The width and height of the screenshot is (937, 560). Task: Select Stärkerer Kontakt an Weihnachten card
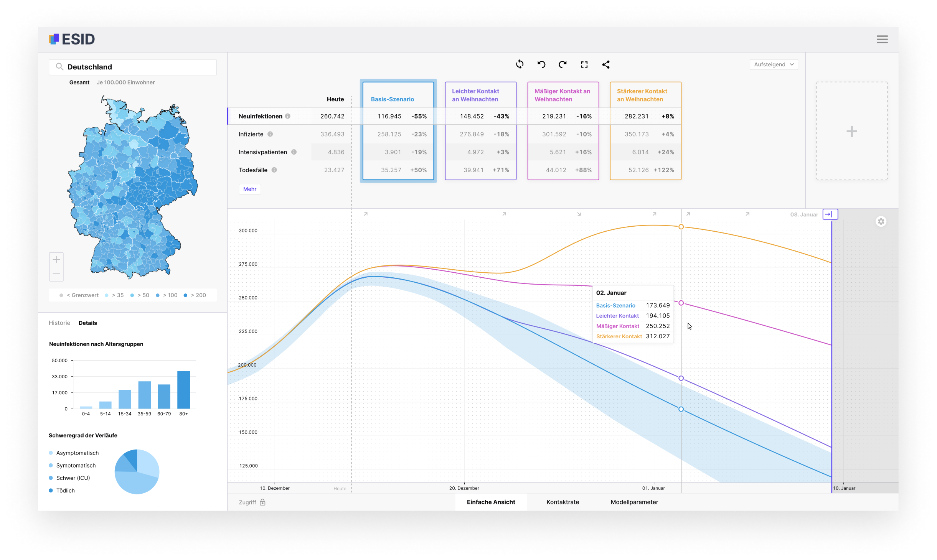(646, 131)
